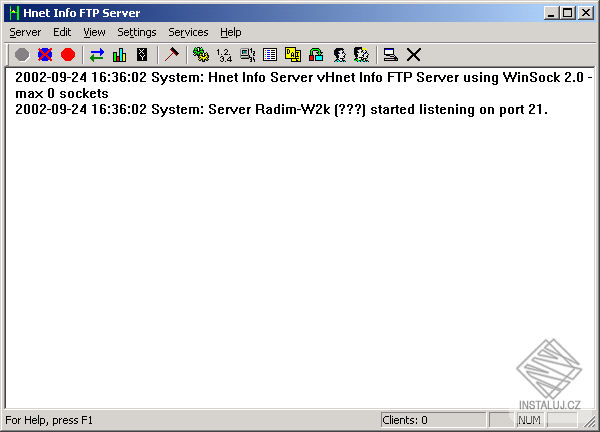Viewport: 600px width, 432px height.
Task: Open the Edit menu
Action: [x=62, y=32]
